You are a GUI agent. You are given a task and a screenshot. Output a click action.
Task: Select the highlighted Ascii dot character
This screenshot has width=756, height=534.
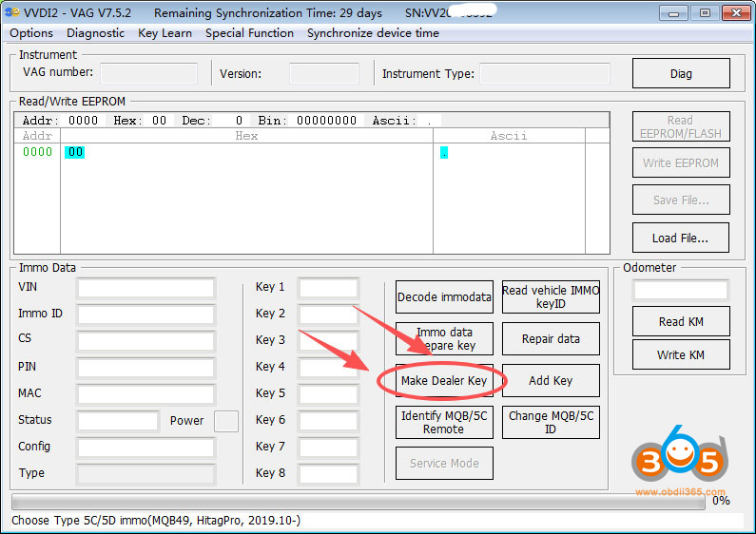pos(444,153)
